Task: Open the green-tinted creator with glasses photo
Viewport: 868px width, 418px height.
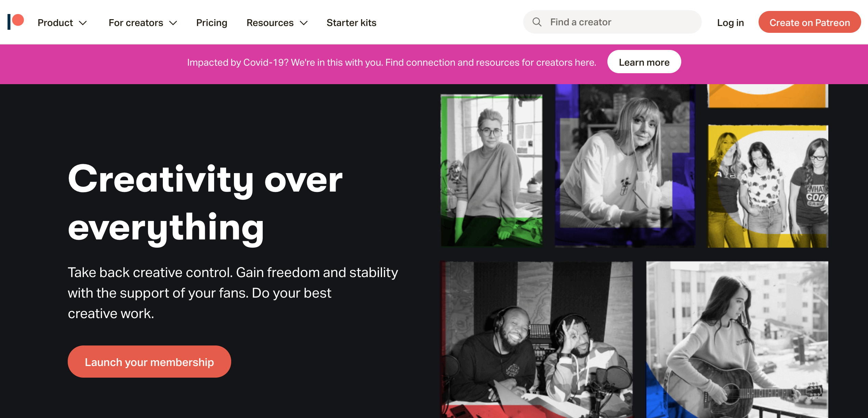Action: pos(491,170)
